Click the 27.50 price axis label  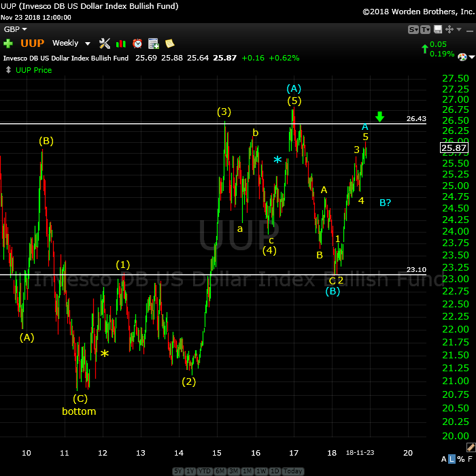point(456,78)
